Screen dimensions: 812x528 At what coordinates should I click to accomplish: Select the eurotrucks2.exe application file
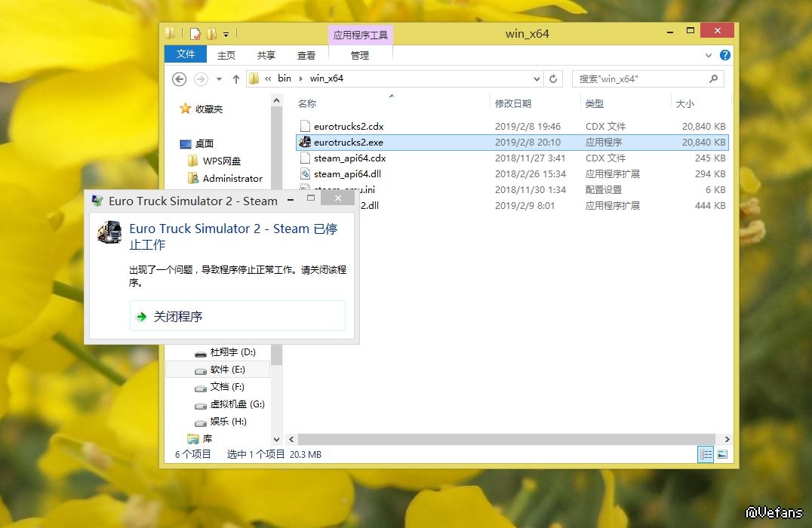coord(348,142)
